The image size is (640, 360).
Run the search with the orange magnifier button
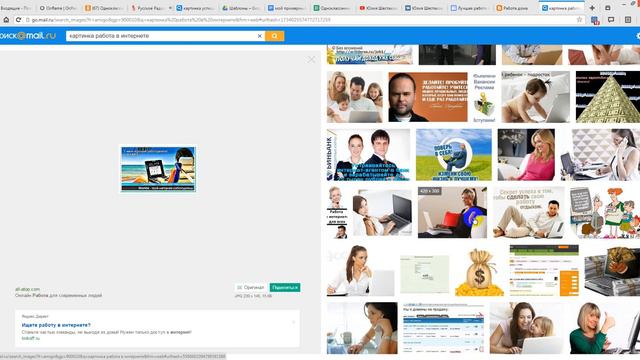pos(274,36)
